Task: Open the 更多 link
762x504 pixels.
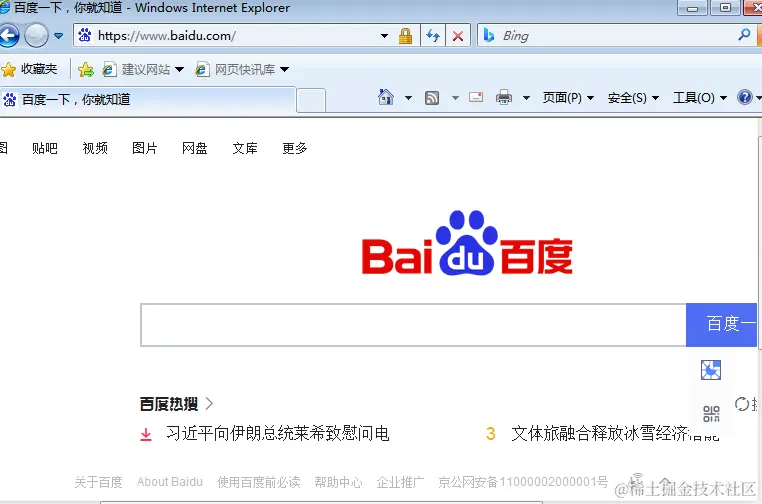Action: (x=295, y=148)
